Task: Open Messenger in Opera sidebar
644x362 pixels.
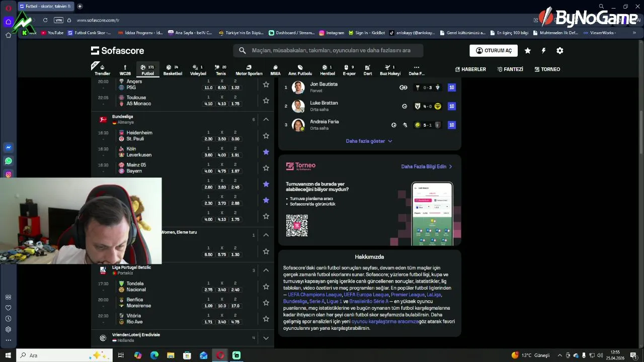Action: point(8,147)
